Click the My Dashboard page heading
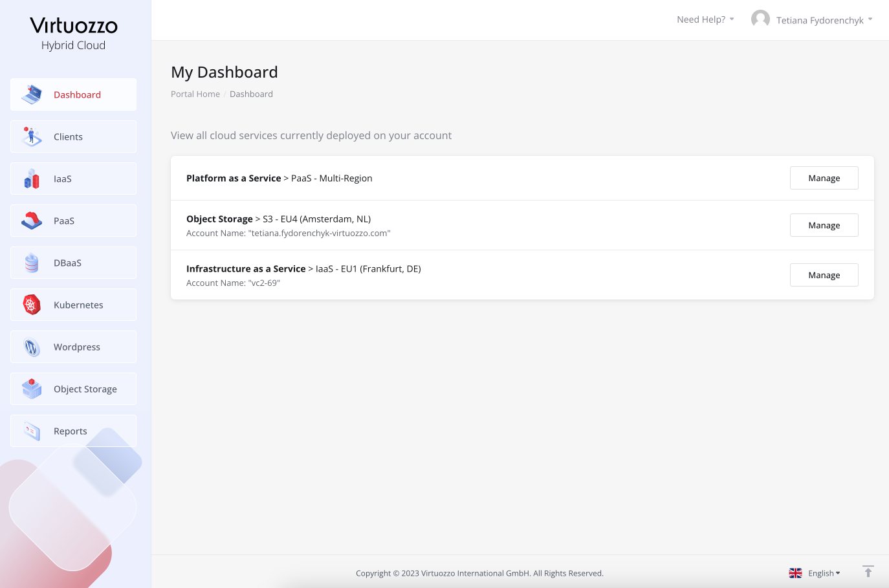 coord(225,72)
